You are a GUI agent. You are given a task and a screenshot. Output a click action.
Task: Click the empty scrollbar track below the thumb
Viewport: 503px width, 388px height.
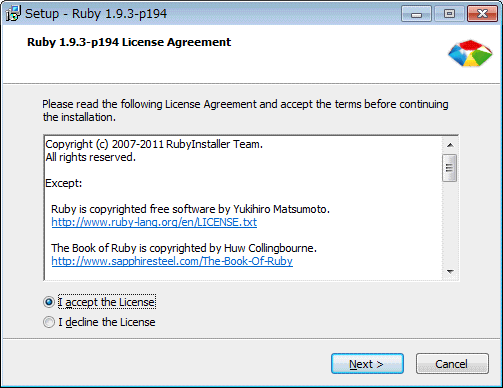(x=450, y=223)
